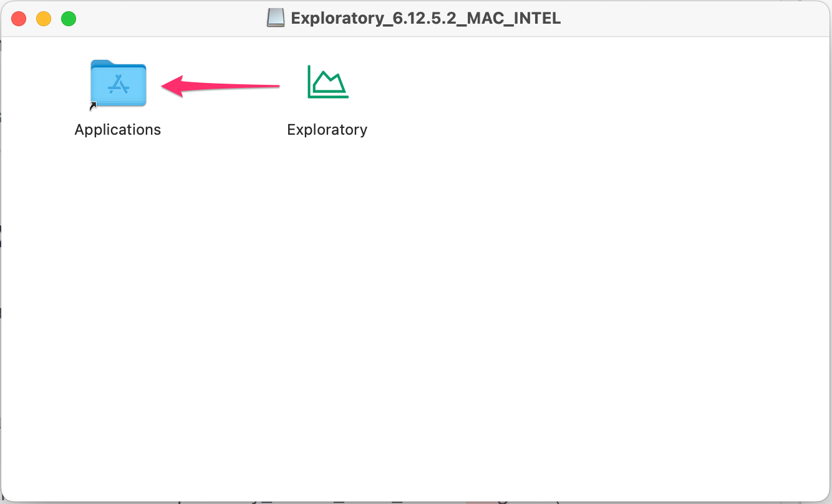
Task: Select the "Applications" text label
Action: click(118, 130)
